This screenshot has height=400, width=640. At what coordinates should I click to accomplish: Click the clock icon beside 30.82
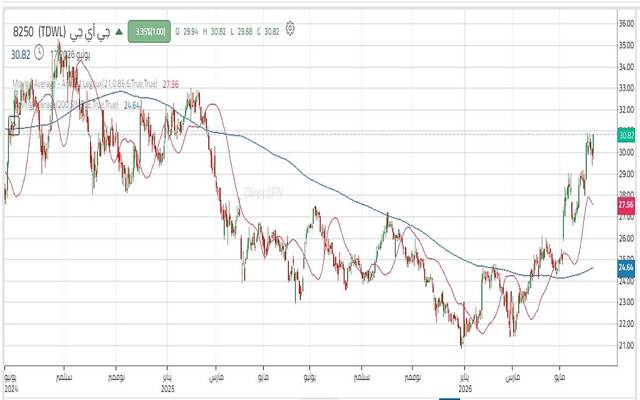39,53
